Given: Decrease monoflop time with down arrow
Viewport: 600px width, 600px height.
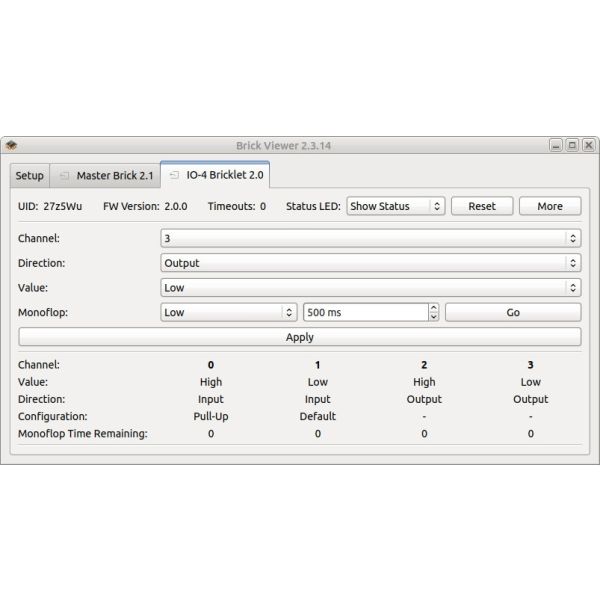Looking at the screenshot, I should pyautogui.click(x=434, y=317).
